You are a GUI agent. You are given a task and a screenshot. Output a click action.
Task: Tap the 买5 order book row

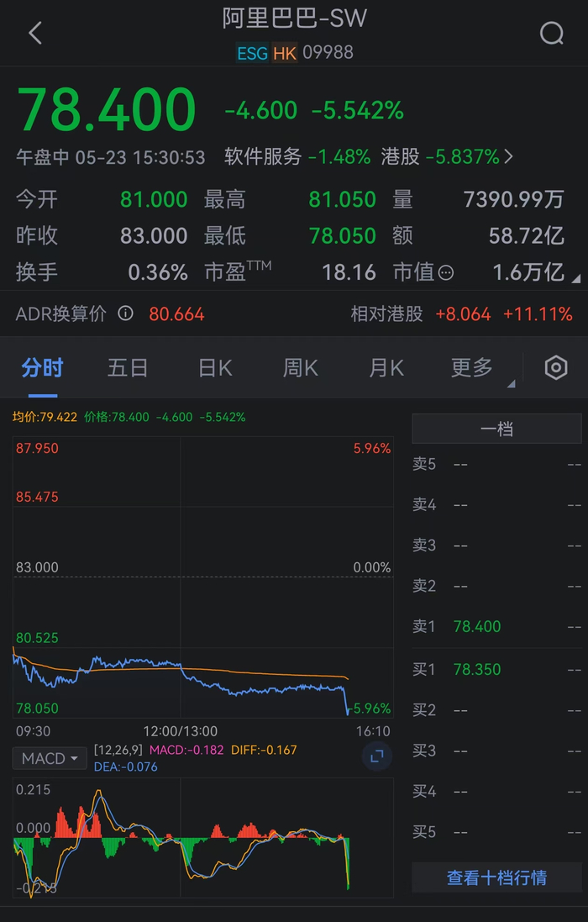click(x=497, y=831)
